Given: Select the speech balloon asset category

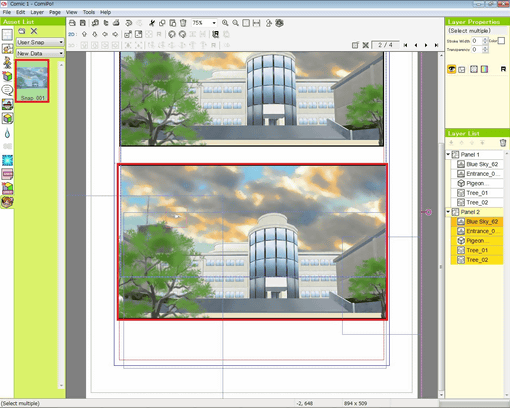Looking at the screenshot, I should (x=7, y=90).
